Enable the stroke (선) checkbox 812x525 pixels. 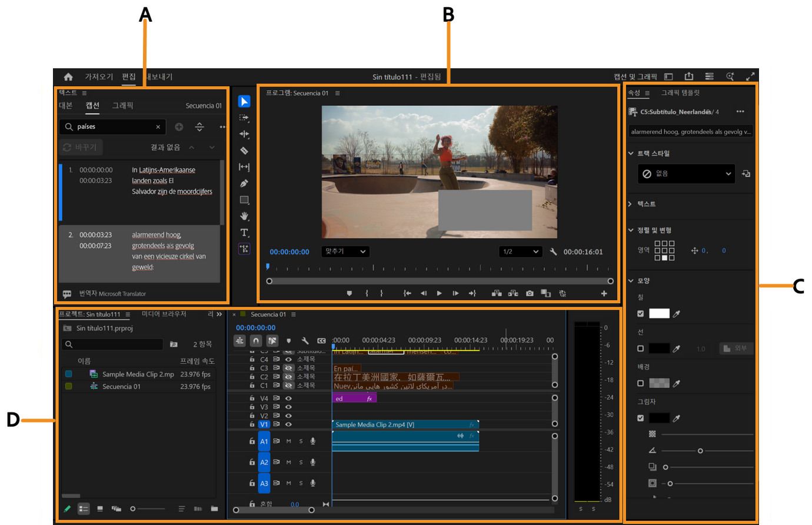[x=641, y=348]
